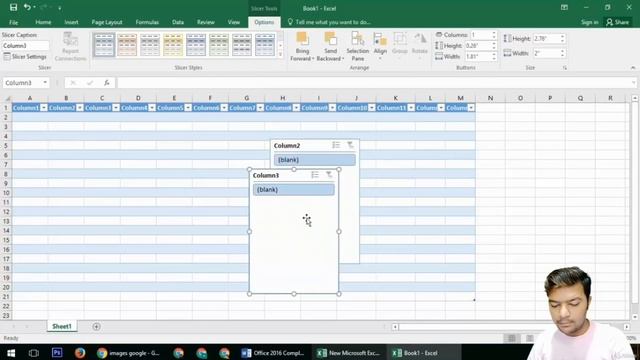The width and height of the screenshot is (640, 360).
Task: Increase the button Columns count stepper
Action: pyautogui.click(x=494, y=33)
